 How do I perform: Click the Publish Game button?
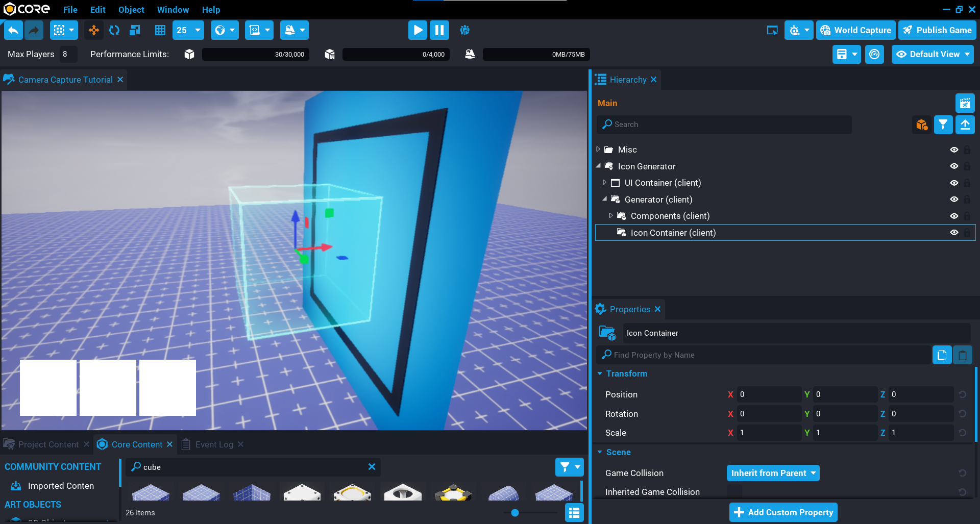pyautogui.click(x=937, y=31)
